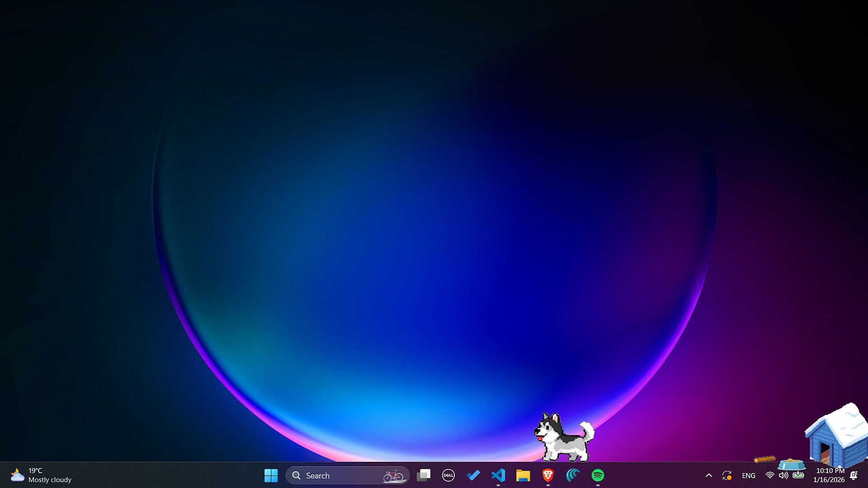Open the Windows Start menu
Viewport: 868px width, 488px height.
point(271,475)
